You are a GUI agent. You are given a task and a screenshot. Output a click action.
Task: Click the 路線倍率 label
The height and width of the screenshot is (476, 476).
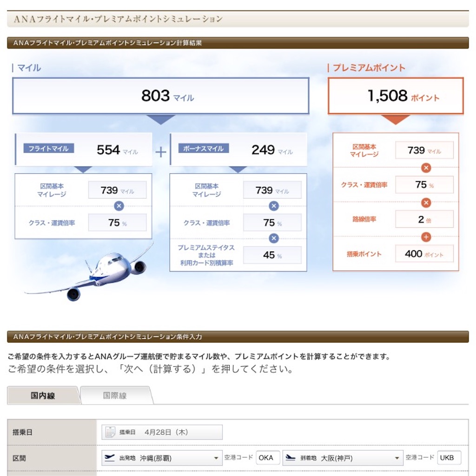coord(364,219)
